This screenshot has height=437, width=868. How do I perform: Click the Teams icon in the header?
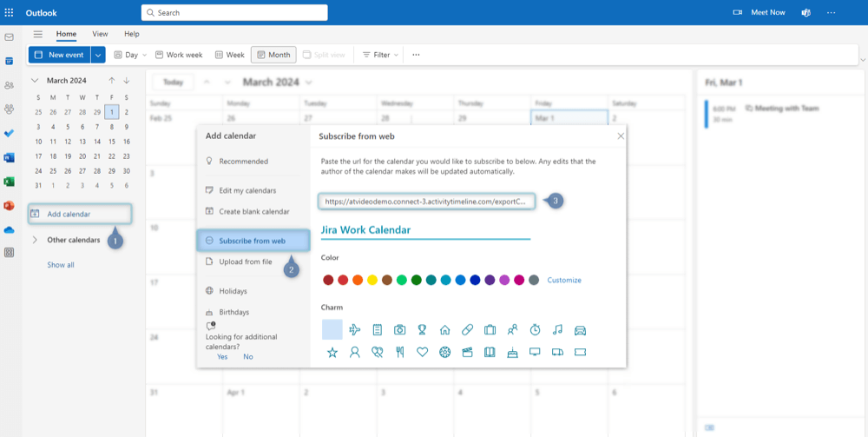click(x=806, y=12)
